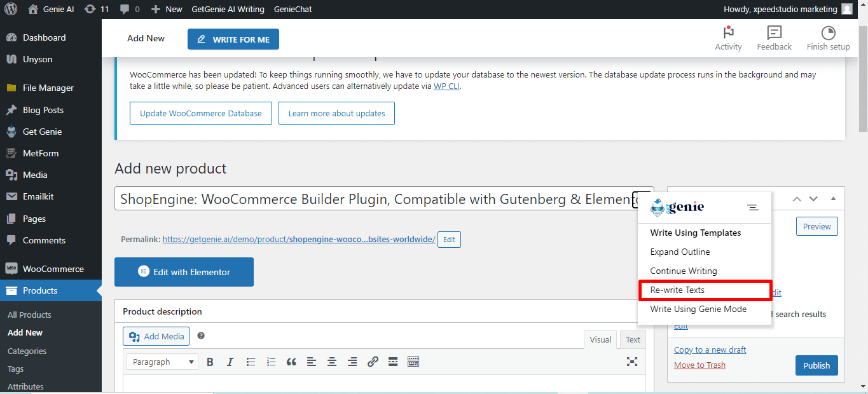Click the insert link icon
This screenshot has height=394, width=868.
click(x=373, y=362)
